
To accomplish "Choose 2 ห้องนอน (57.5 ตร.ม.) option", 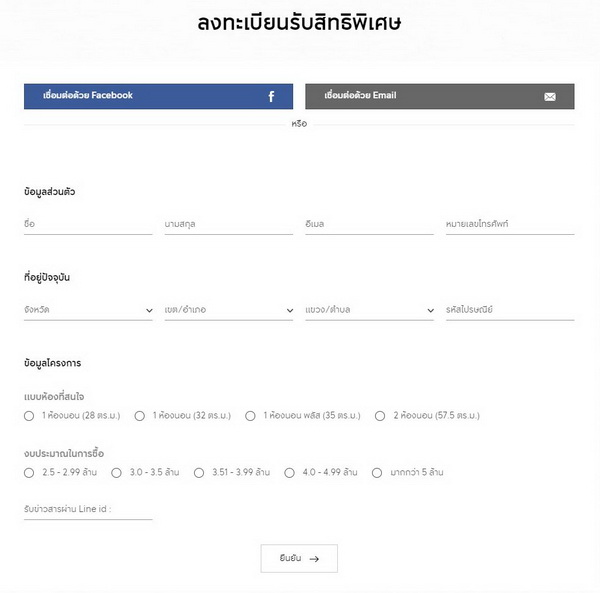I will 380,416.
